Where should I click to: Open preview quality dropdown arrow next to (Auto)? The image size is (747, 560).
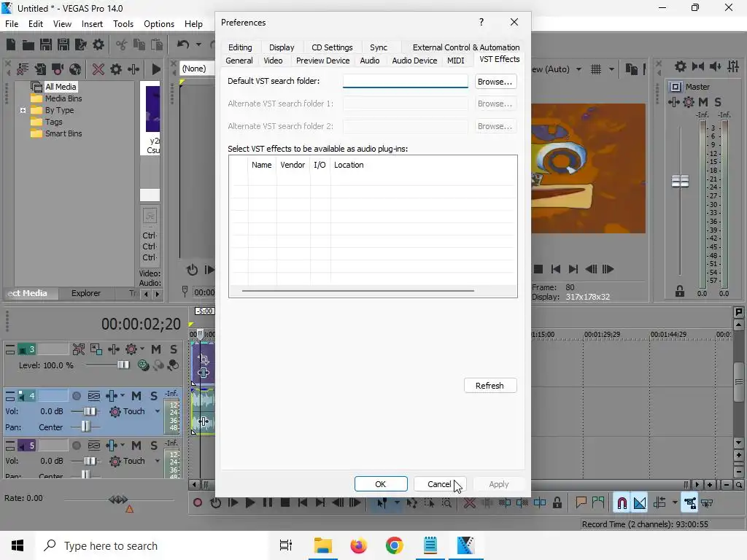click(578, 69)
